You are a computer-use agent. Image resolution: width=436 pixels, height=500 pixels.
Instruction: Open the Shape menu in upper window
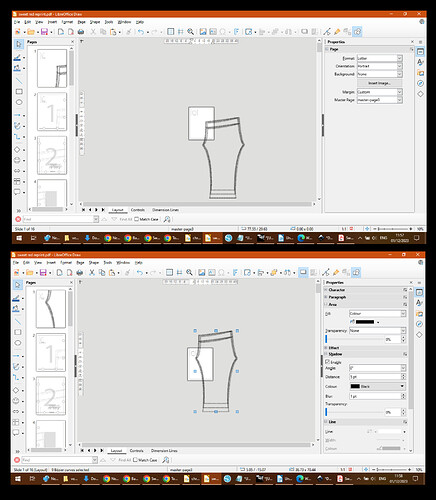coord(95,22)
